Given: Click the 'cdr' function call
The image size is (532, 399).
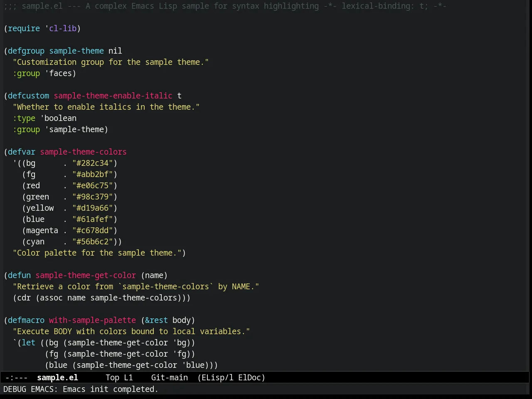Looking at the screenshot, I should coord(24,298).
